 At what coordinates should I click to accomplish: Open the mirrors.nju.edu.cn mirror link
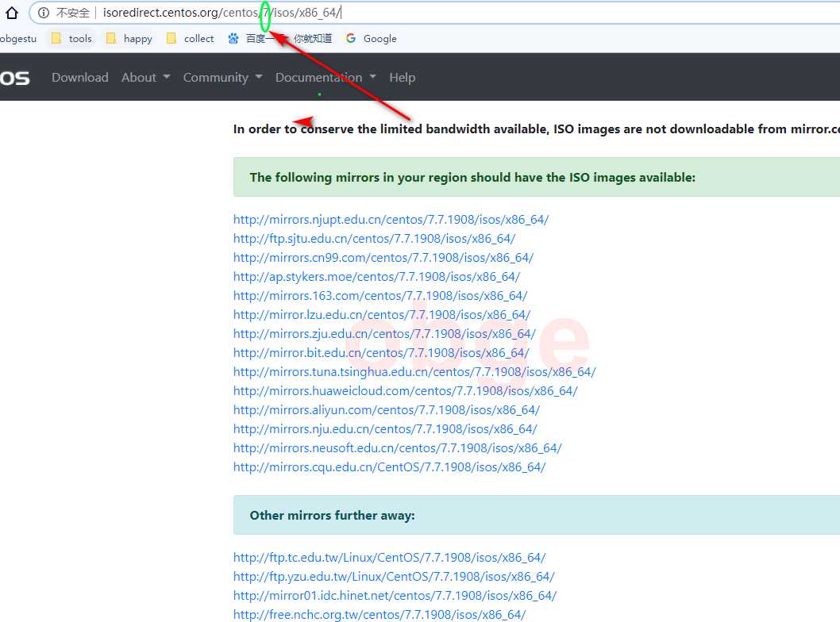385,428
